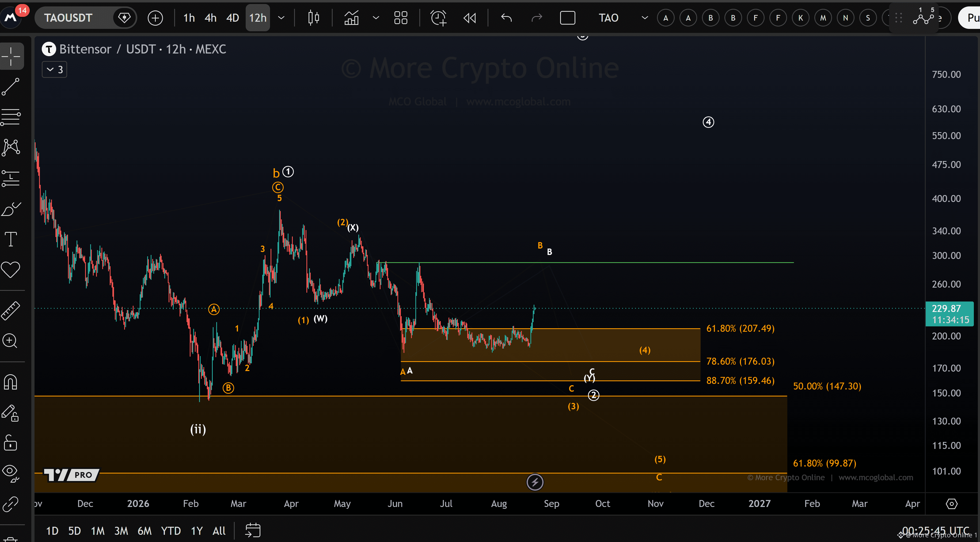980x542 pixels.
Task: Click the 78.60% (176.03) Fibonacci label
Action: click(x=740, y=361)
